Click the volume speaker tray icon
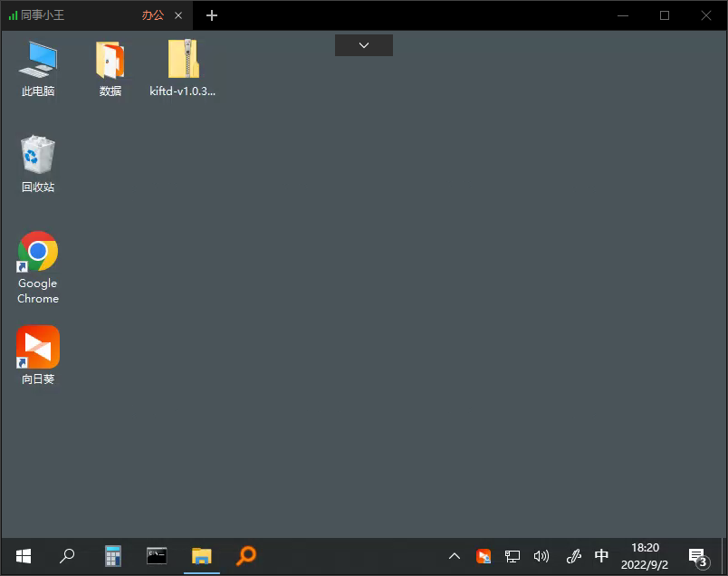 tap(541, 556)
